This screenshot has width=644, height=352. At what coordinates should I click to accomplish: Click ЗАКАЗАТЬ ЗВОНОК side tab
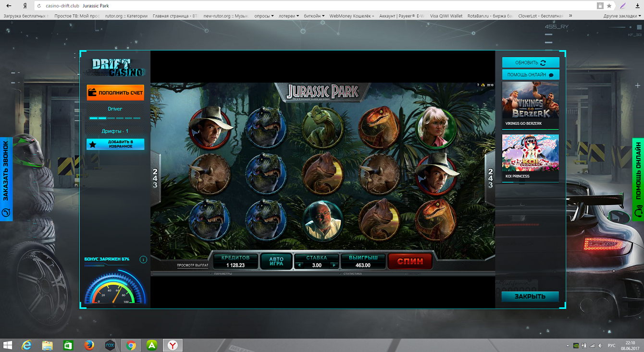6,179
